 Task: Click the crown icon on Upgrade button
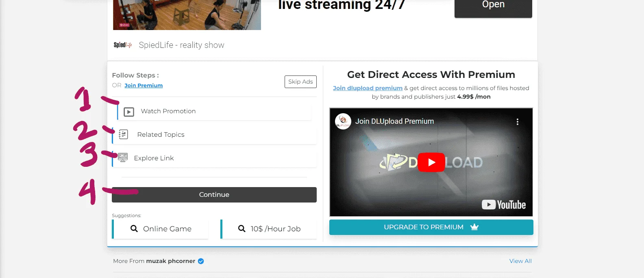pos(474,227)
